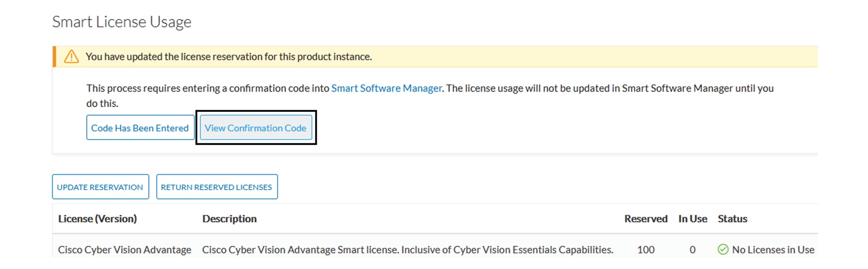This screenshot has height=269, width=868.
Task: Click the updated license reservation banner message
Action: pos(229,57)
